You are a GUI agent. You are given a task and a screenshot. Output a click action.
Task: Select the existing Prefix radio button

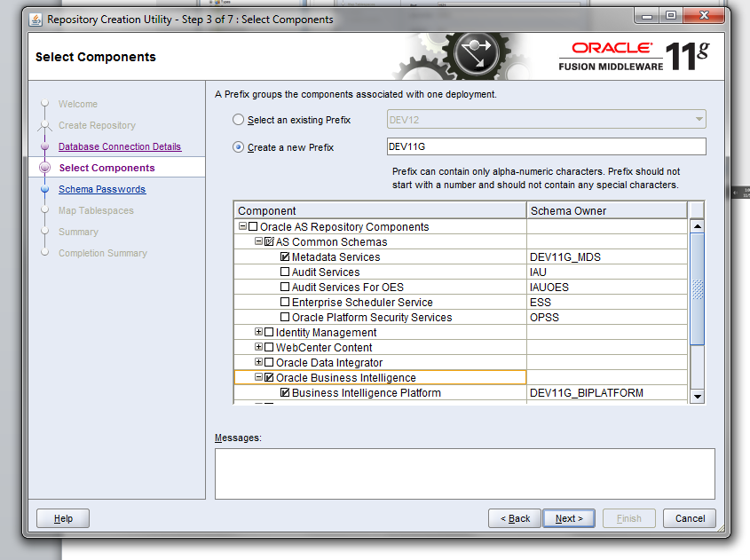(238, 120)
